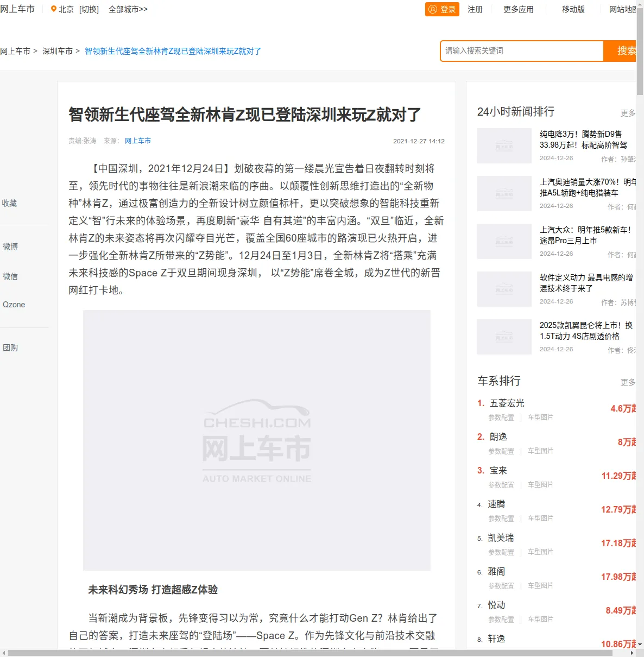Open the 五菱宏光 car series link
This screenshot has height=657, width=644.
507,403
